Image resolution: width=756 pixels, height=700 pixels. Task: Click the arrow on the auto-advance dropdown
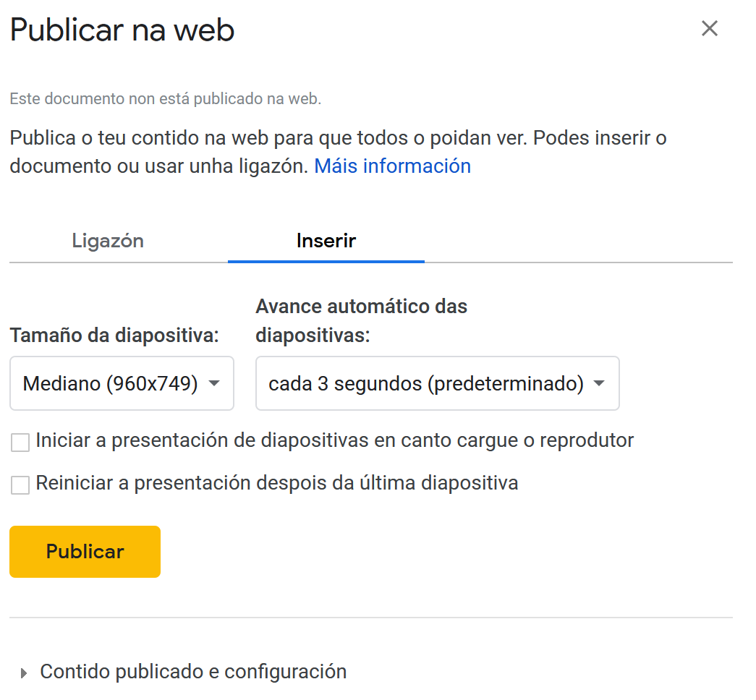(599, 383)
